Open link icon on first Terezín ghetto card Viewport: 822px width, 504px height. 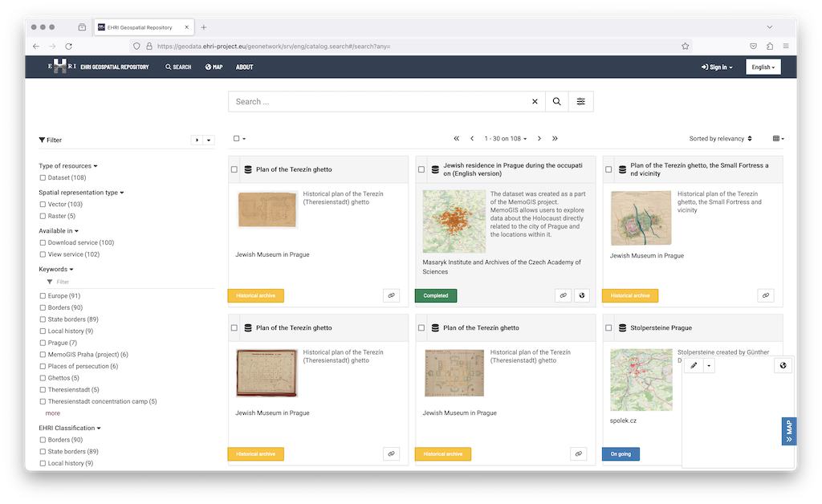[x=391, y=295]
